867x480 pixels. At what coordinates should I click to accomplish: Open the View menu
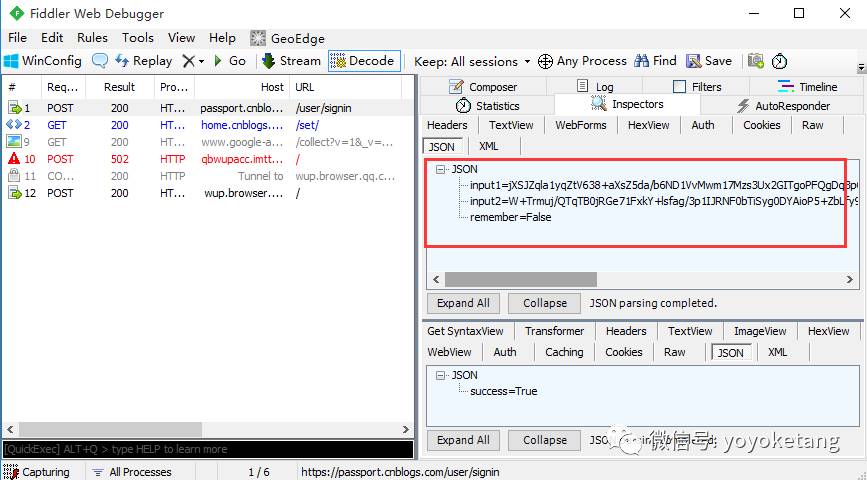[x=181, y=38]
